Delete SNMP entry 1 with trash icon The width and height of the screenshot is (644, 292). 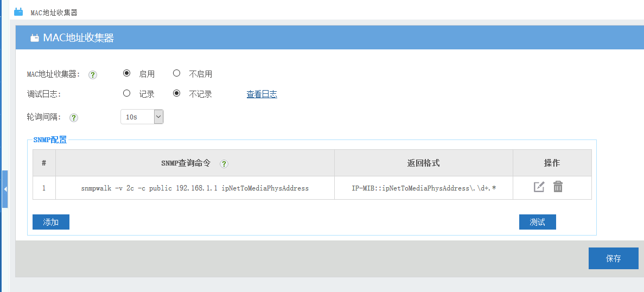coord(558,187)
